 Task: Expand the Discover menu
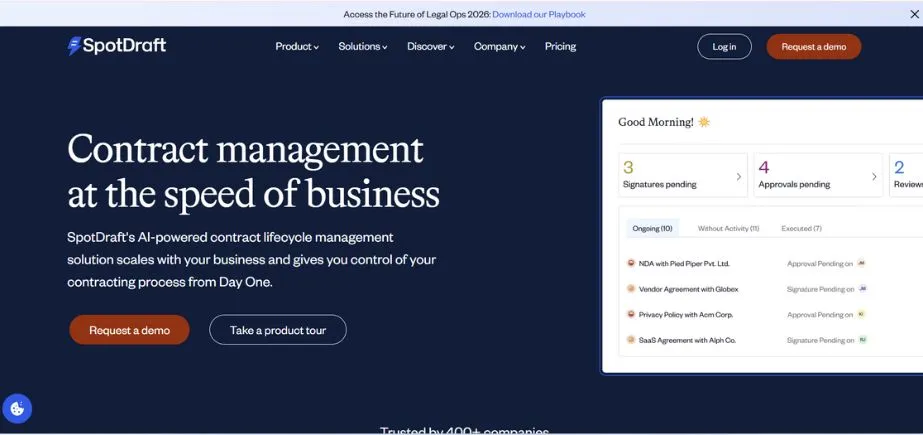point(430,47)
